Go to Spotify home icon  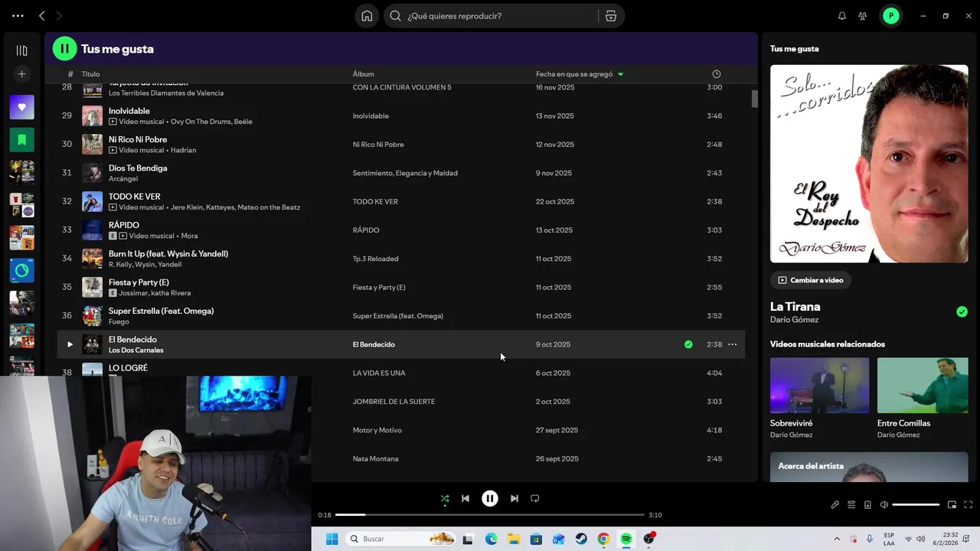click(367, 16)
